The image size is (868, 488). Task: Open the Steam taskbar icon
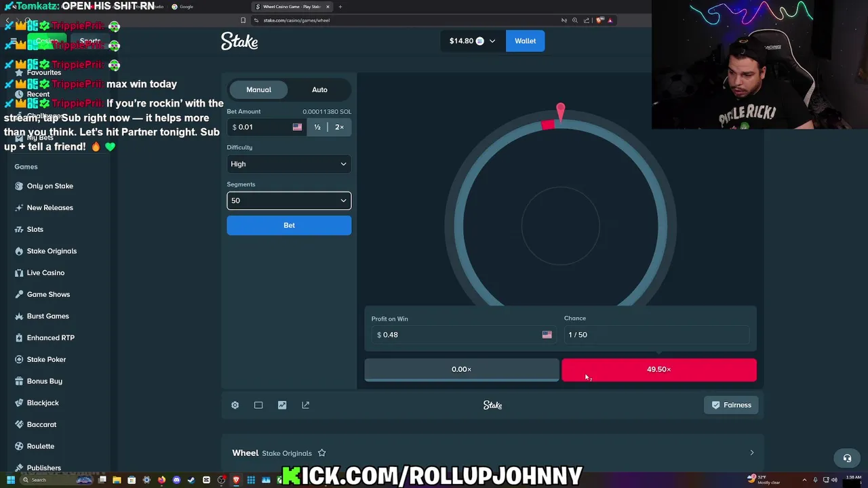pyautogui.click(x=191, y=480)
